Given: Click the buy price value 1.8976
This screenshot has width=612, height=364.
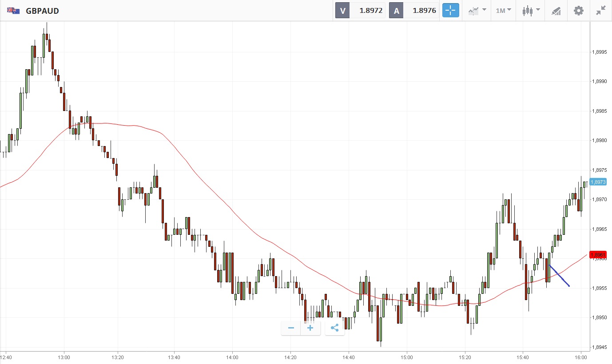Looking at the screenshot, I should click(x=424, y=11).
